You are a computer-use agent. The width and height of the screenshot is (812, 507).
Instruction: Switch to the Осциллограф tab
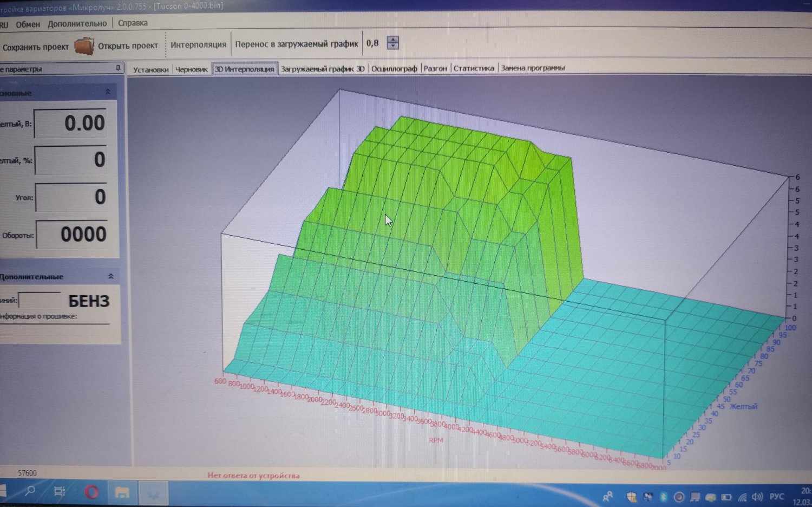coord(395,68)
